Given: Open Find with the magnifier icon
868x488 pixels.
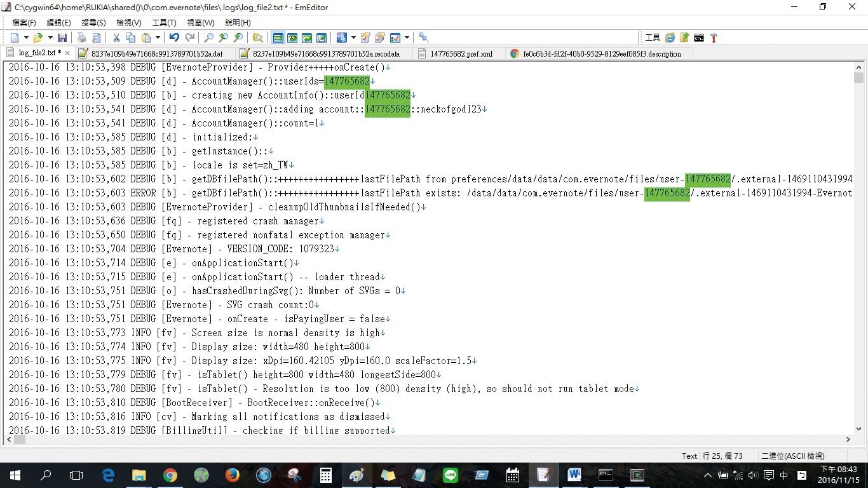Looking at the screenshot, I should [x=209, y=37].
